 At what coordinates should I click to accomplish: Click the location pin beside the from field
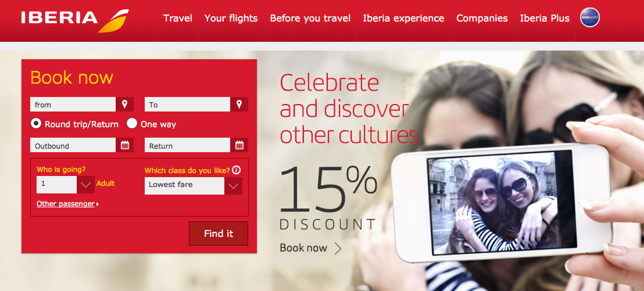point(125,104)
